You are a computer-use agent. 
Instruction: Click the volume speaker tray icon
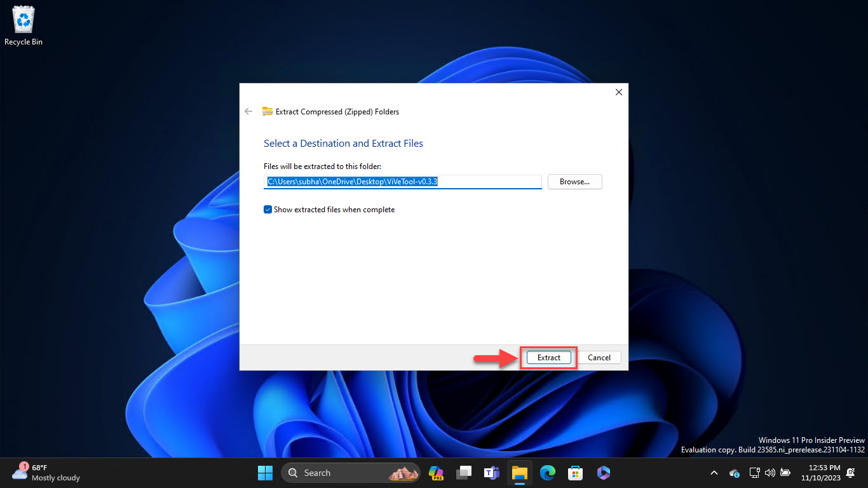point(770,473)
